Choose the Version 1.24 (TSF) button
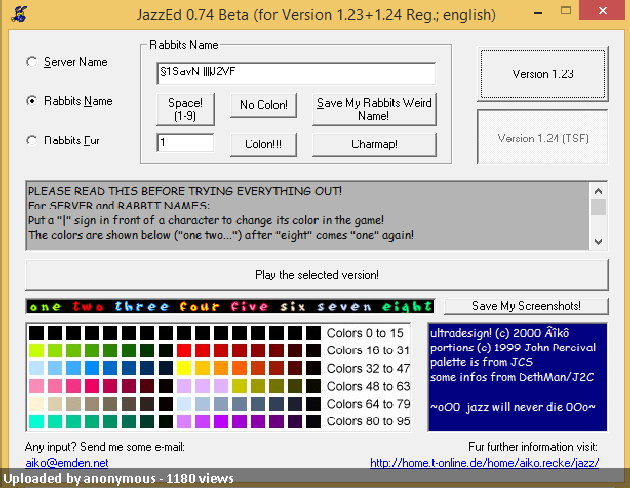Viewport: 630px width, 488px height. pos(543,138)
